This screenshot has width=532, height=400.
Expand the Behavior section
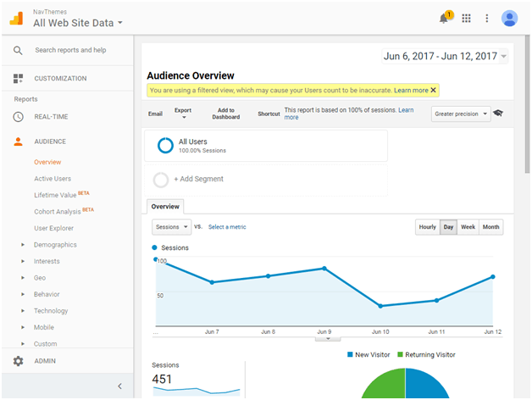[23, 294]
